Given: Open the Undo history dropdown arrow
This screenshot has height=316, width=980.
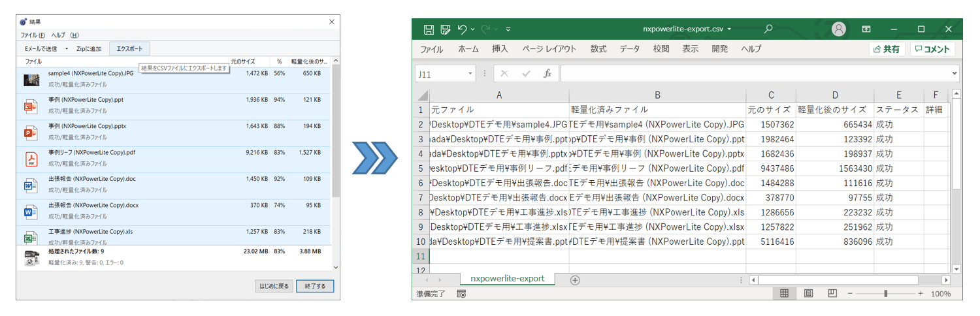Looking at the screenshot, I should tap(472, 29).
